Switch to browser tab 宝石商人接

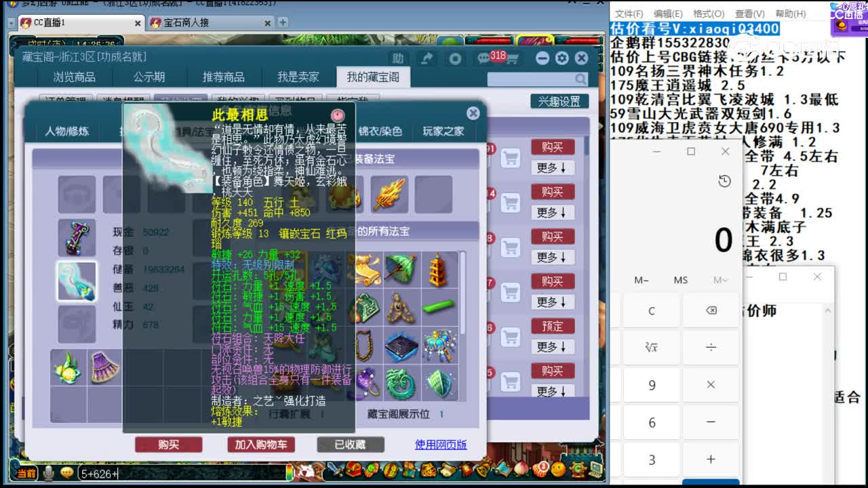[210, 23]
